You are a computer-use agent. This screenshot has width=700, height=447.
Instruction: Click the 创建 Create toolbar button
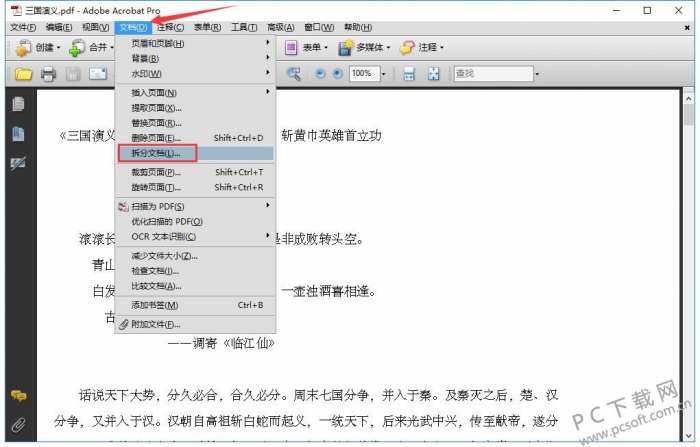pyautogui.click(x=38, y=47)
